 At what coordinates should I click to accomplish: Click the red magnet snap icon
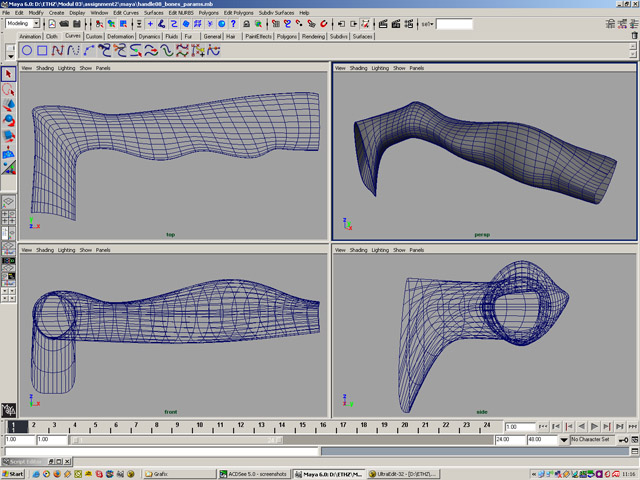coord(324,24)
